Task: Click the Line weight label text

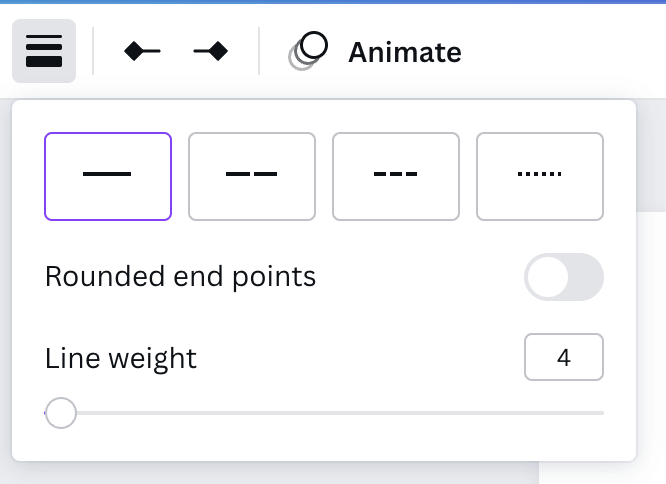Action: tap(121, 358)
